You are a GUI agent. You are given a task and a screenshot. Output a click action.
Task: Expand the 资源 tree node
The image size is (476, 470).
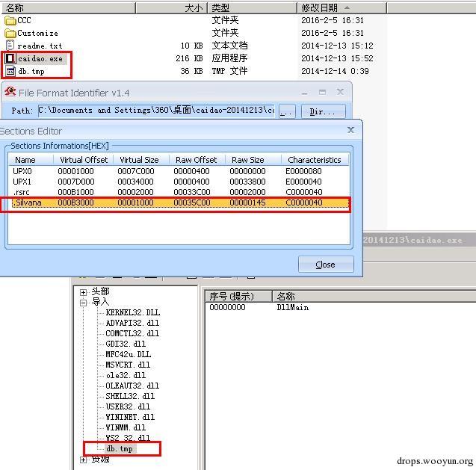tap(83, 460)
